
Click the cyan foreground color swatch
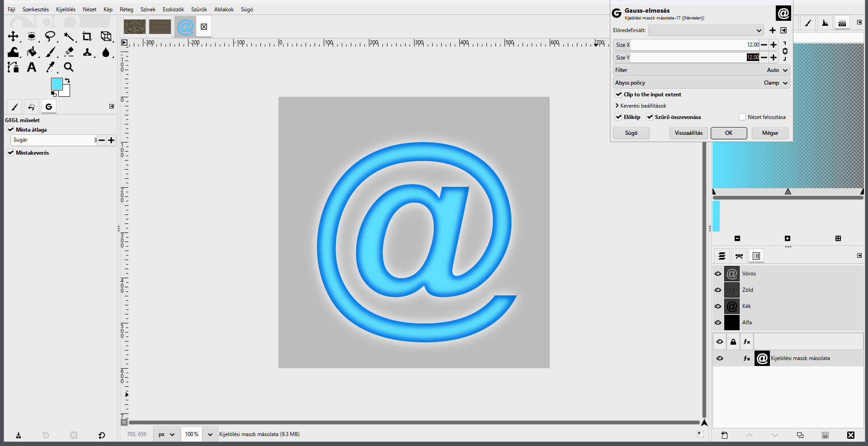tap(57, 84)
